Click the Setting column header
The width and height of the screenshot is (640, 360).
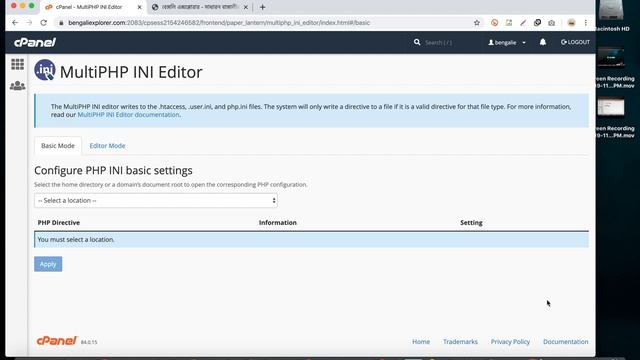coord(471,222)
